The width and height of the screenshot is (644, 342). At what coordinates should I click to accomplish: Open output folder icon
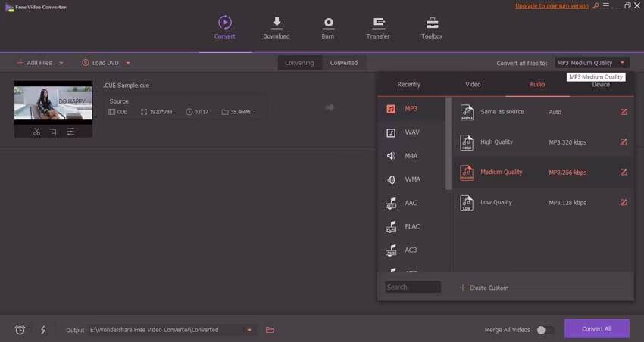[x=270, y=330]
